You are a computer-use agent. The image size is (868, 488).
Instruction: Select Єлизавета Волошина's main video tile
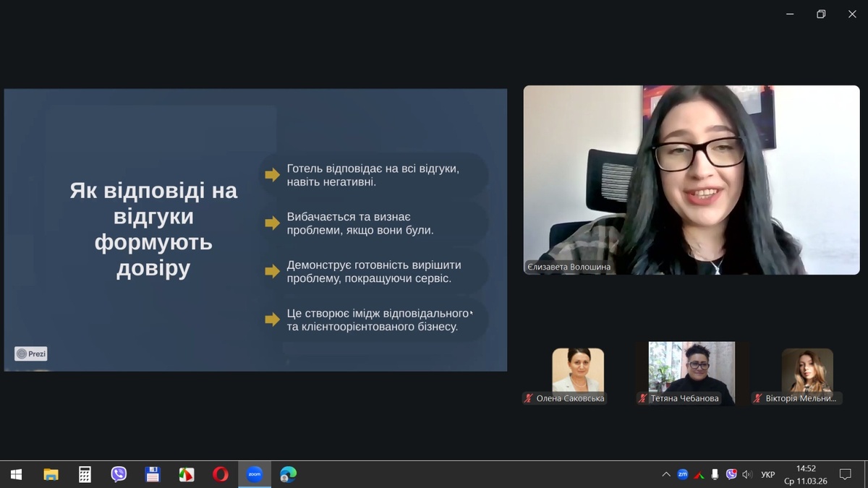point(691,179)
